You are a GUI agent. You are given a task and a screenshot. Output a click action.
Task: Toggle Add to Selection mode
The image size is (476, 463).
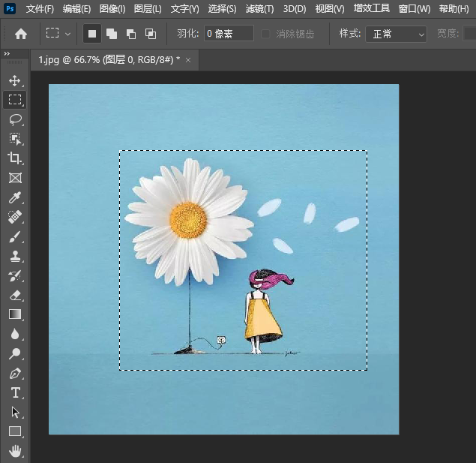click(x=112, y=34)
